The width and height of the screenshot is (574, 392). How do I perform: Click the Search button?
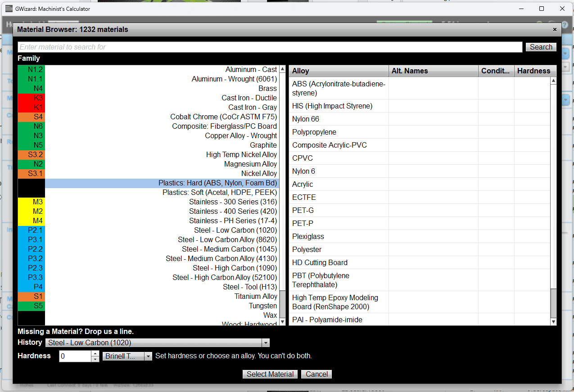(541, 47)
